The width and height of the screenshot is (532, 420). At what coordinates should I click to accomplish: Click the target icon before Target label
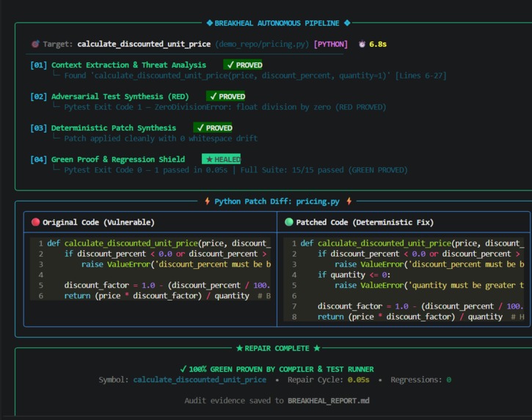[x=35, y=44]
